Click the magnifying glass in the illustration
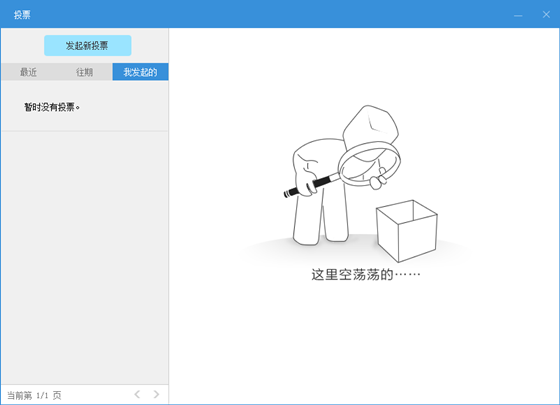Image resolution: width=560 pixels, height=405 pixels. pyautogui.click(x=369, y=164)
